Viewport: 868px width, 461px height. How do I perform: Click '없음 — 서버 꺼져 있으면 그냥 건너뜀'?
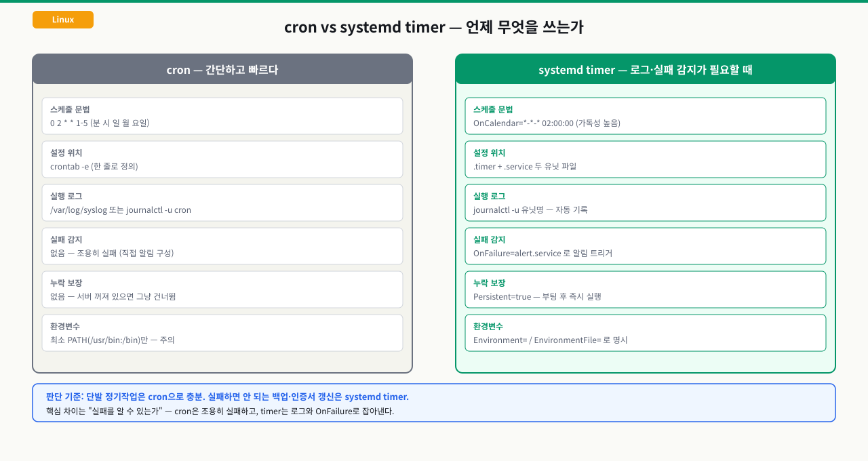tap(113, 296)
